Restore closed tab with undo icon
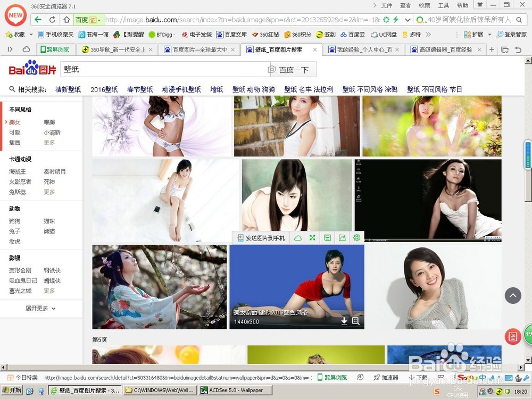 point(518,50)
